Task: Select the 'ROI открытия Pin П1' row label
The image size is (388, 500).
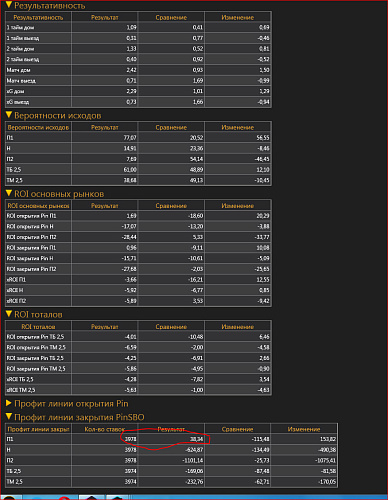Action: point(31,216)
